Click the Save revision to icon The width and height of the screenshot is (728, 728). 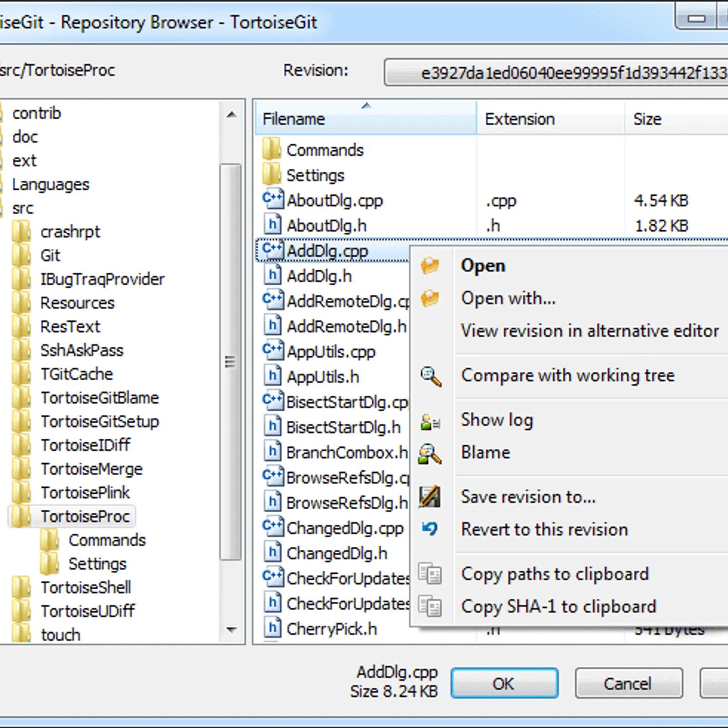(430, 496)
